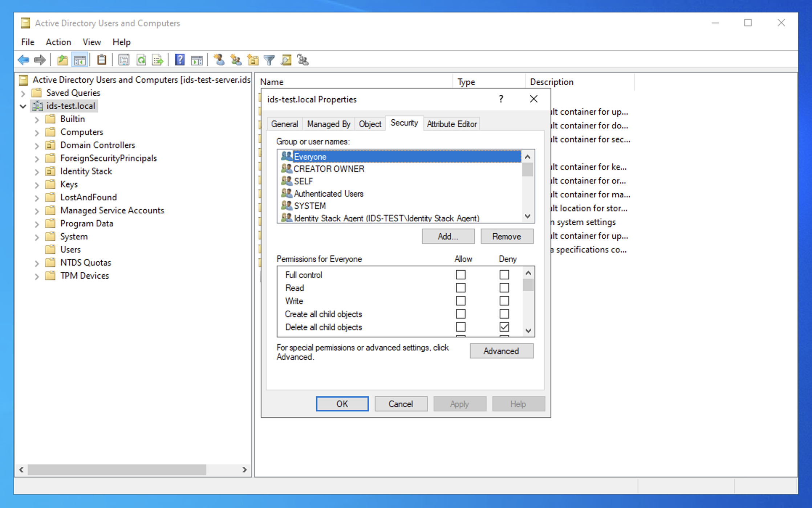Switch to the Attribute Editor tab
The image size is (812, 508).
(x=452, y=124)
